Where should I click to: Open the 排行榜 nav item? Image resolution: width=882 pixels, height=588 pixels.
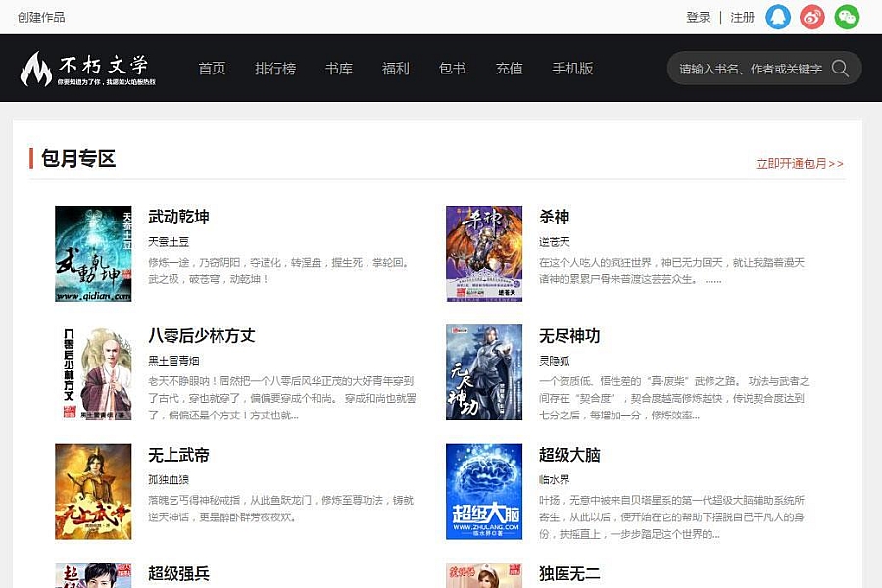[275, 69]
